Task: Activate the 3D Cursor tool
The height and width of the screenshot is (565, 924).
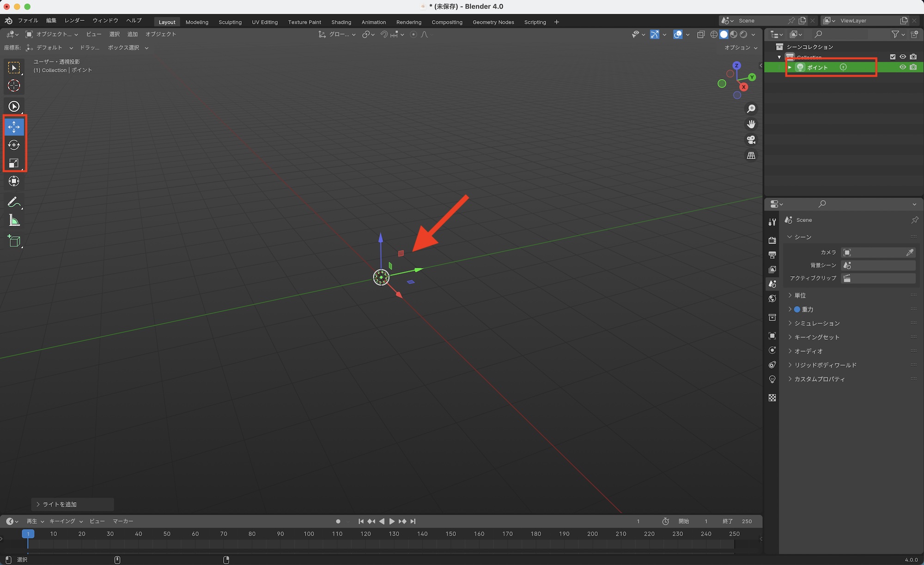Action: tap(14, 86)
